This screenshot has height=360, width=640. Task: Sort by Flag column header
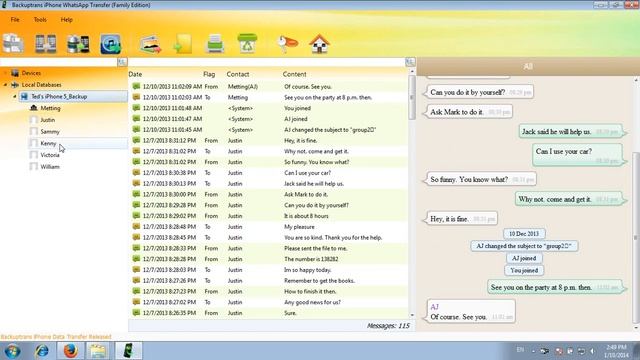coord(209,74)
